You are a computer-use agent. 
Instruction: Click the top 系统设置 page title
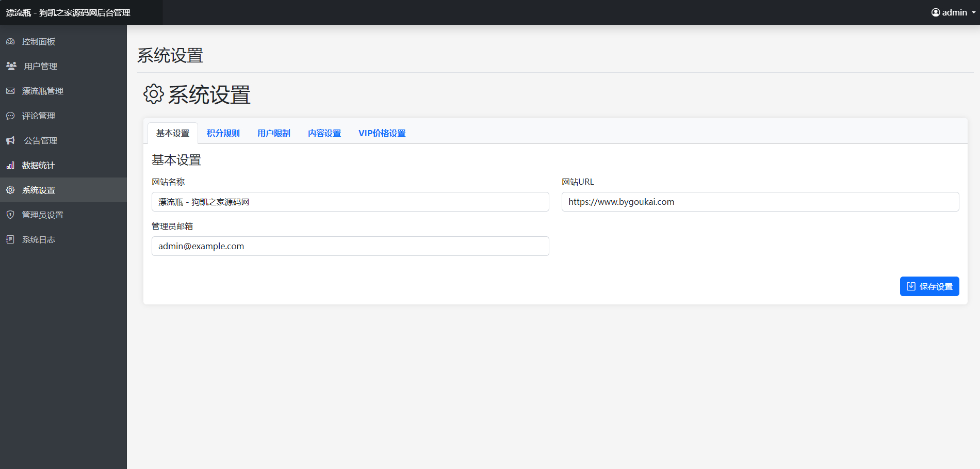[x=170, y=55]
